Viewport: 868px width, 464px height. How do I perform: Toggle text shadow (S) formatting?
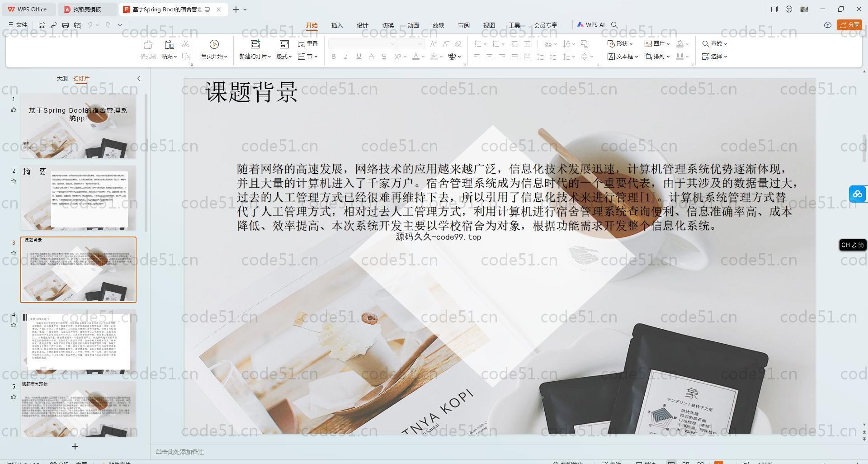pos(384,57)
